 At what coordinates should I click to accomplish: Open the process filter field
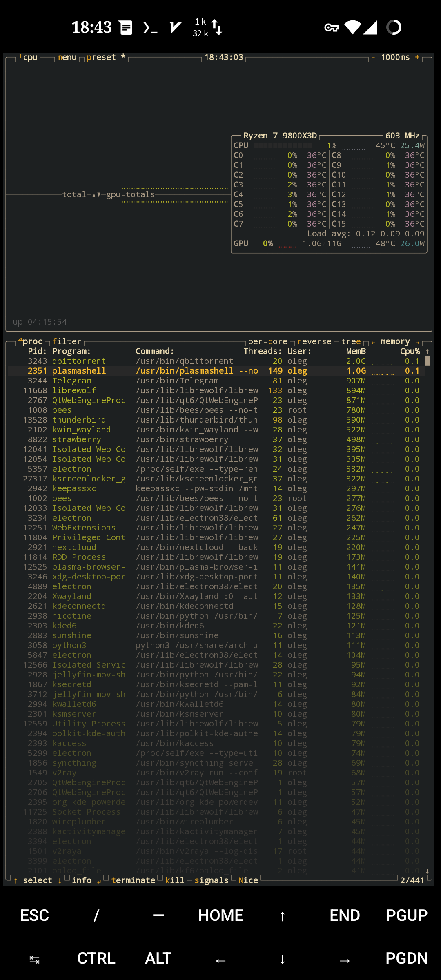click(67, 341)
